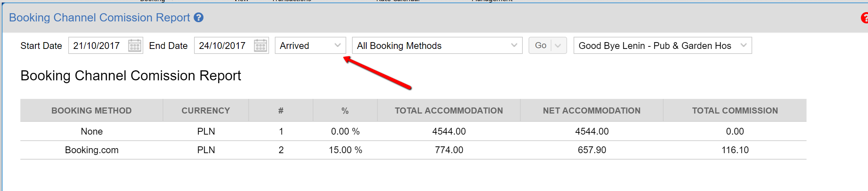Click the blue help icon beside report title
This screenshot has height=191, width=868.
pos(199,17)
